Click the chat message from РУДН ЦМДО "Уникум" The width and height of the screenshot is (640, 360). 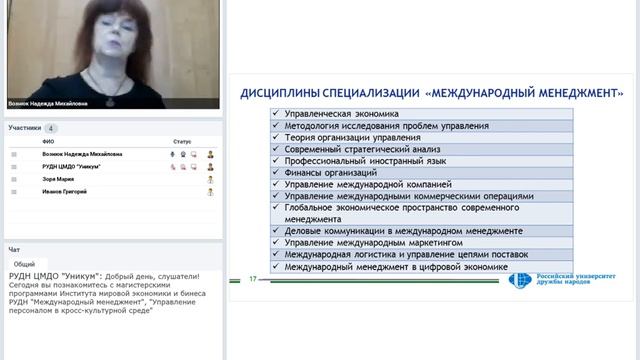click(x=107, y=293)
